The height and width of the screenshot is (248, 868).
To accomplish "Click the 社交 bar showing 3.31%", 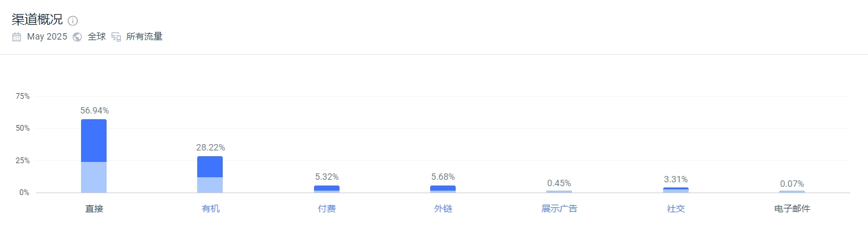I will point(676,190).
